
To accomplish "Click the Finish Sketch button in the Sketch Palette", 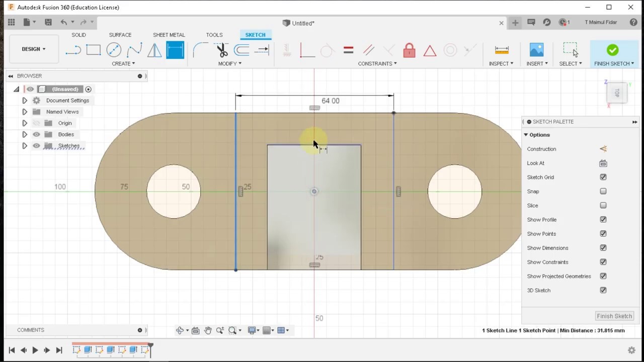I will point(614,316).
